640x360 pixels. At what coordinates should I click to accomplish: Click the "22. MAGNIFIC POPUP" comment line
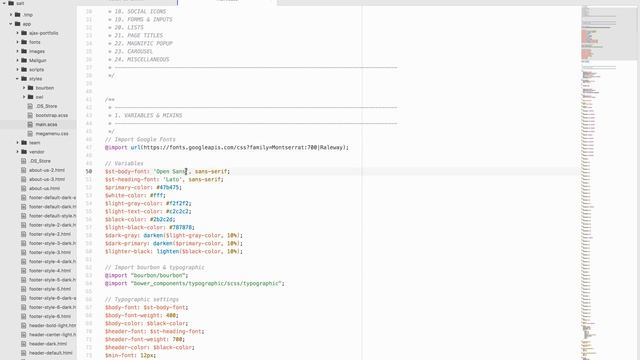pos(143,43)
